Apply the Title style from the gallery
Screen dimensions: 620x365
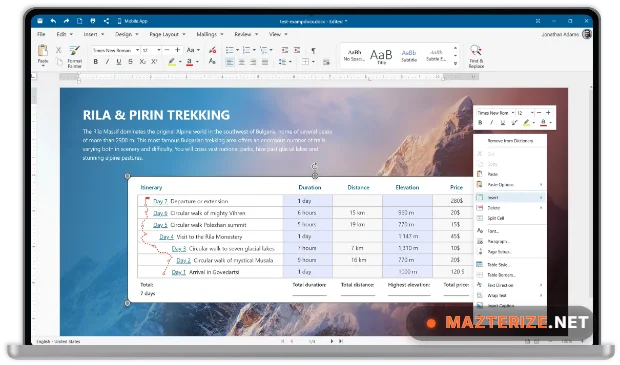coord(381,56)
